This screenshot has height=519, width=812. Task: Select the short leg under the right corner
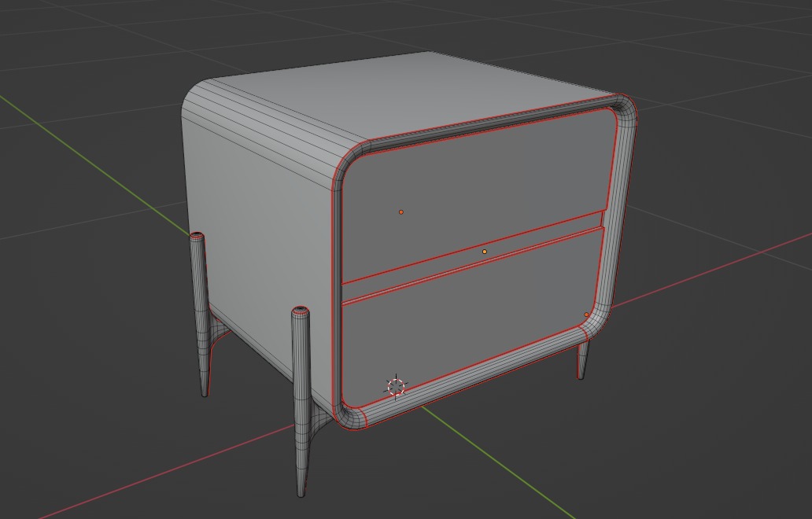[582, 359]
